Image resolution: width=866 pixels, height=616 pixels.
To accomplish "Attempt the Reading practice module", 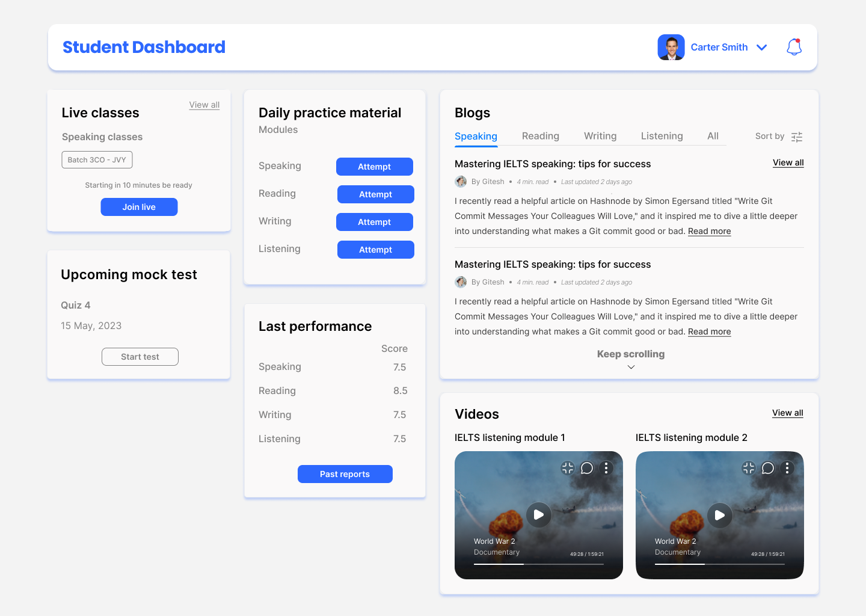I will click(x=376, y=194).
